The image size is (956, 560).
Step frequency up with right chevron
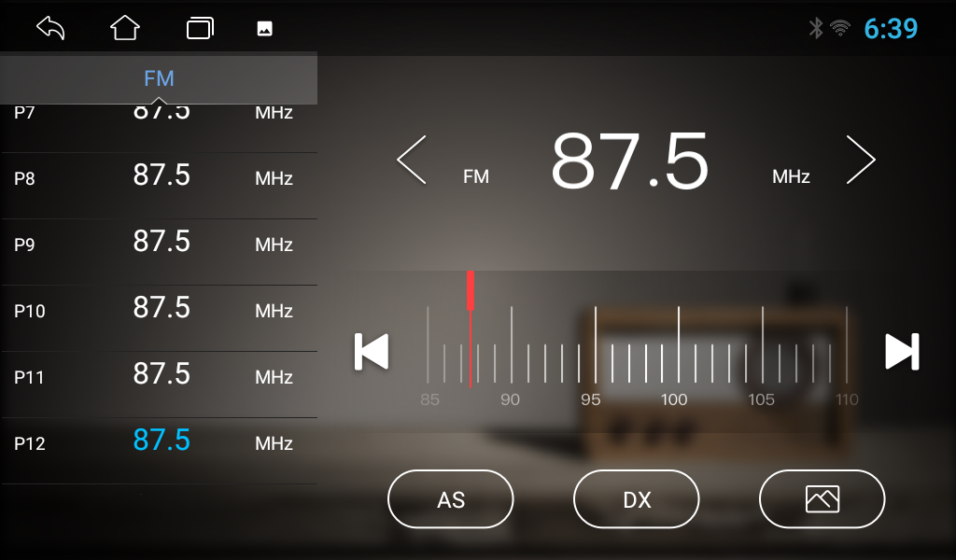coord(861,160)
